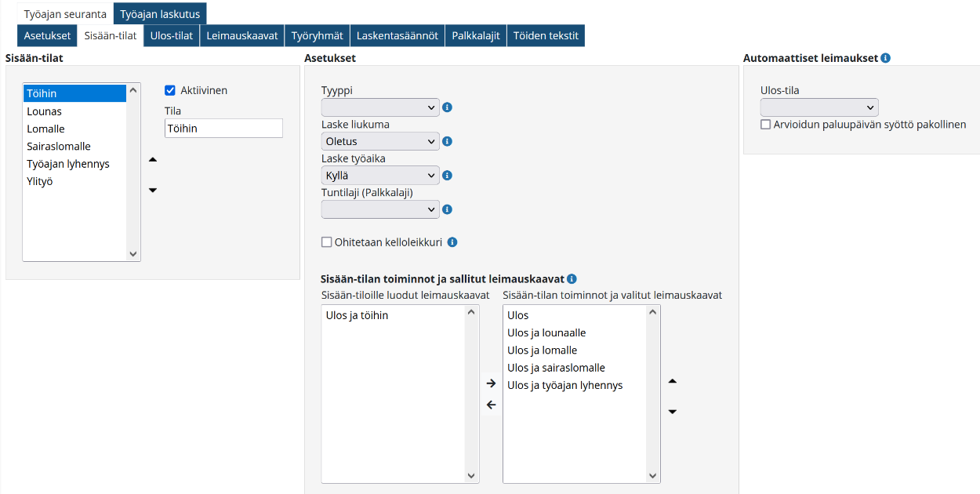
Task: Uncheck the Aktiivinen checkbox
Action: click(x=170, y=91)
